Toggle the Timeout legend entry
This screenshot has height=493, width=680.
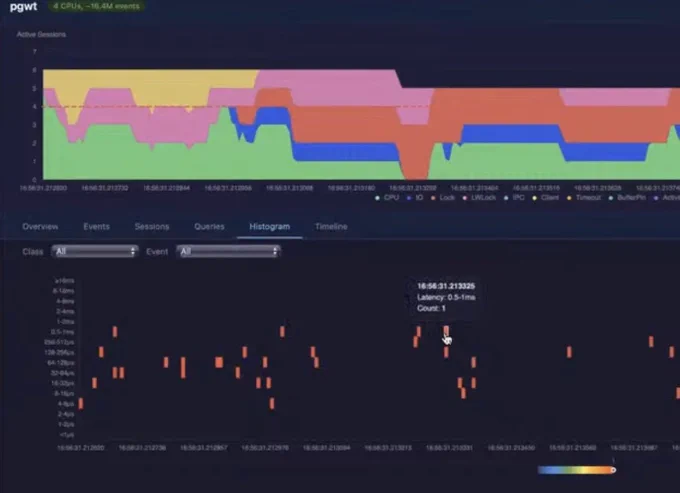584,198
